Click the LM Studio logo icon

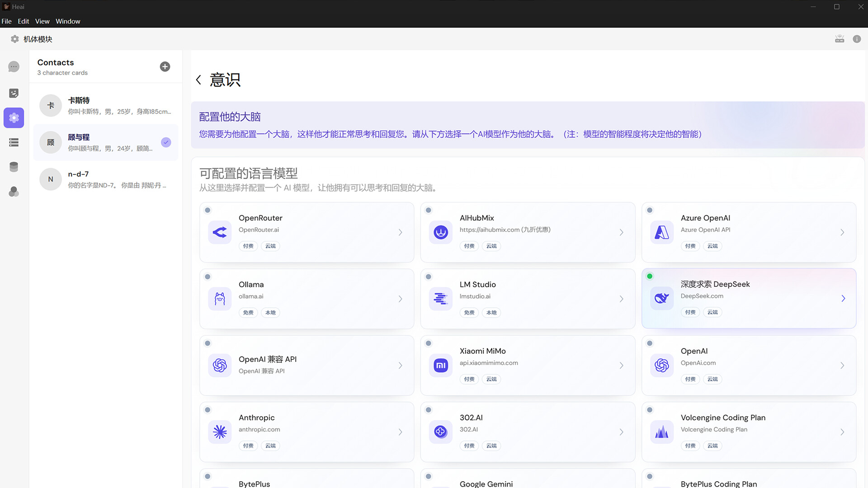click(x=441, y=299)
